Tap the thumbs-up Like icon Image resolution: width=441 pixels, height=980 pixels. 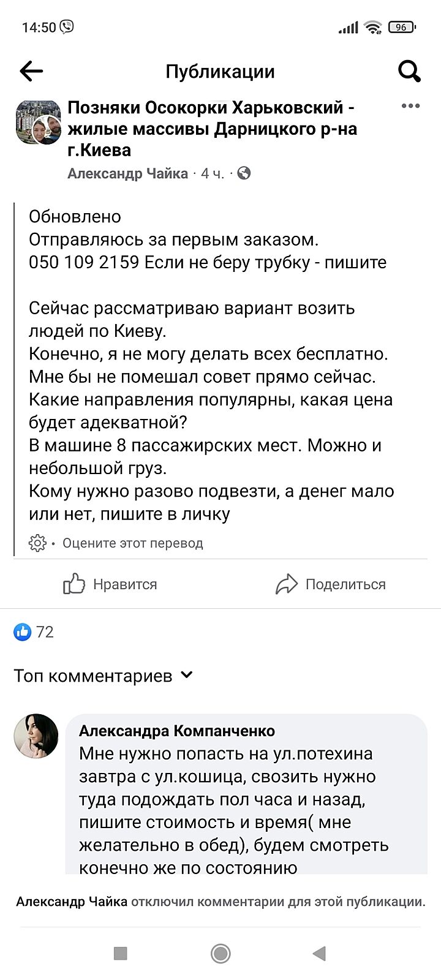click(x=74, y=584)
